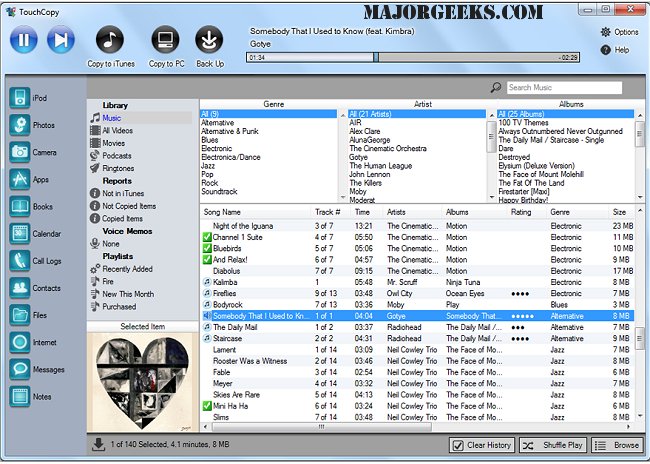Skip to the next track
The height and width of the screenshot is (464, 650).
(x=61, y=40)
